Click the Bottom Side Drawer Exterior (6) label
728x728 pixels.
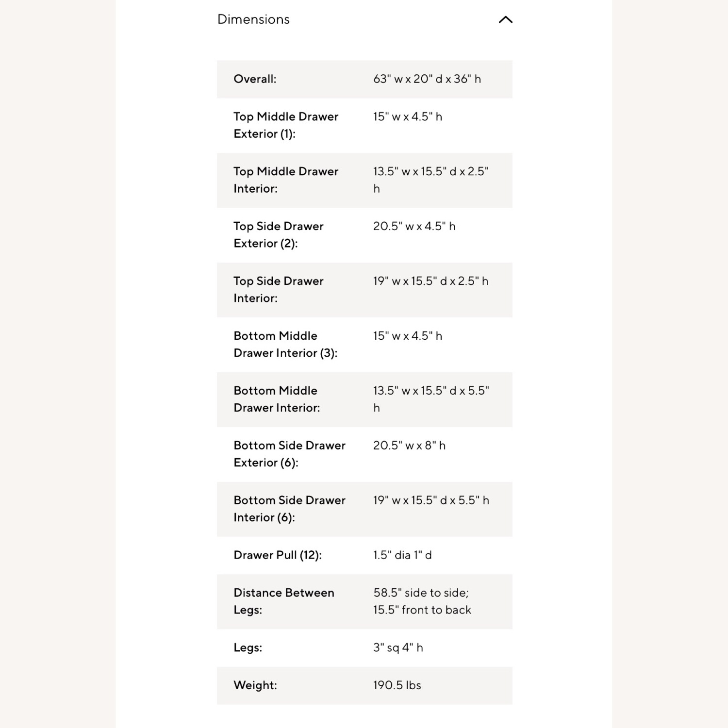pyautogui.click(x=289, y=454)
